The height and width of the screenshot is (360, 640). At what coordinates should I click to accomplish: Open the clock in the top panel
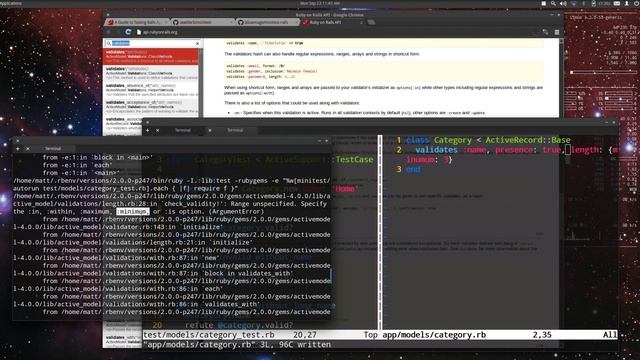320,3
